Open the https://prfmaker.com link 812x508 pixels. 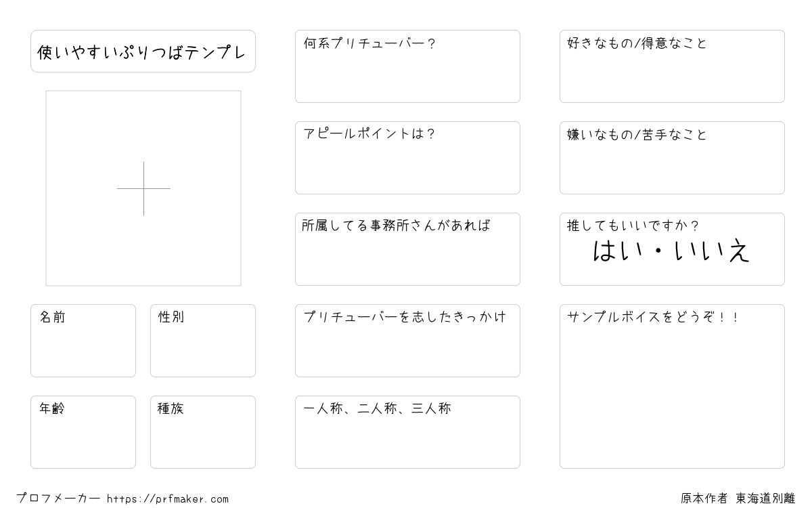[168, 499]
